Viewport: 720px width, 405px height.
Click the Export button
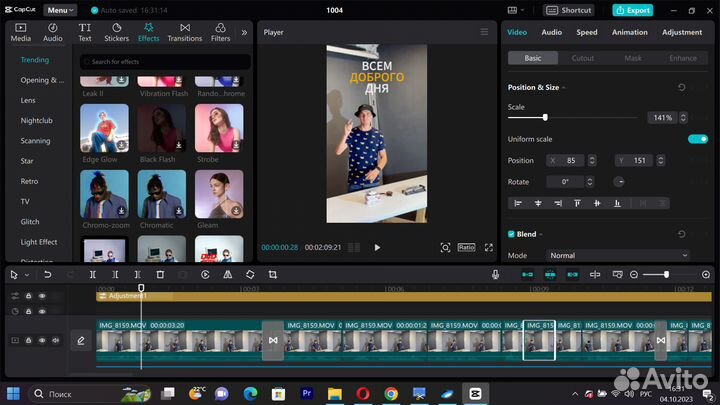632,10
